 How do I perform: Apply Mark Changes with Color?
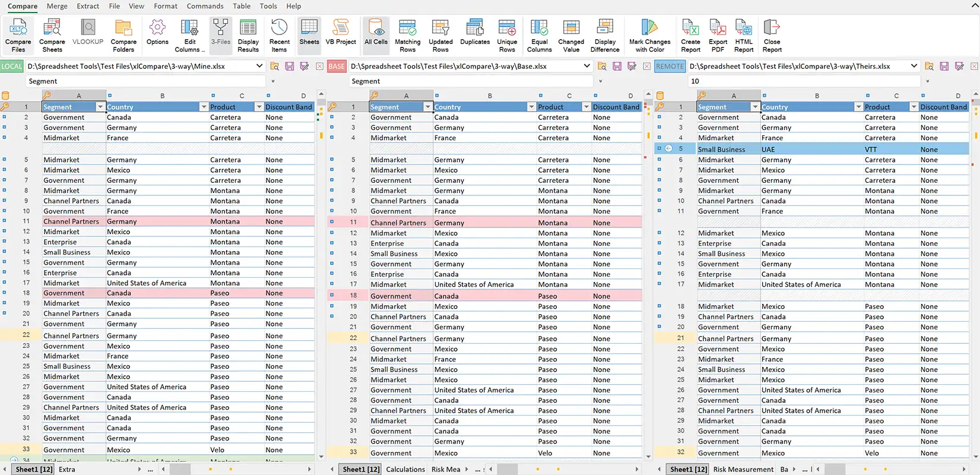(650, 36)
